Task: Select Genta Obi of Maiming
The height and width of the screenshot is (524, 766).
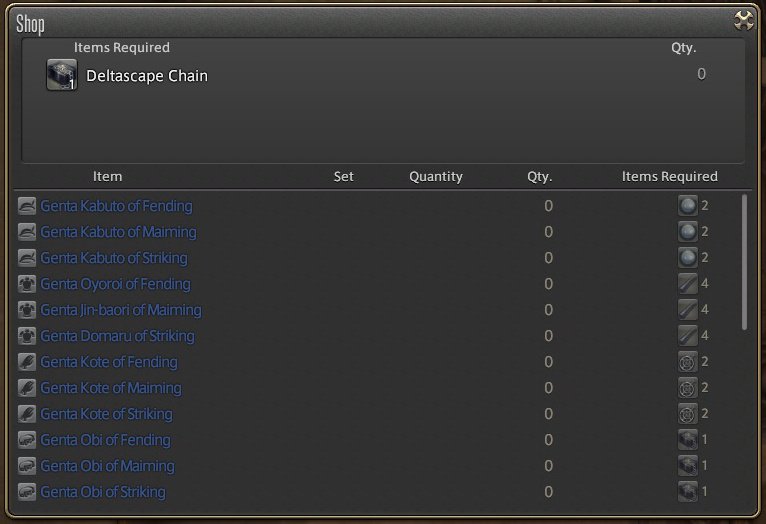Action: tap(107, 466)
